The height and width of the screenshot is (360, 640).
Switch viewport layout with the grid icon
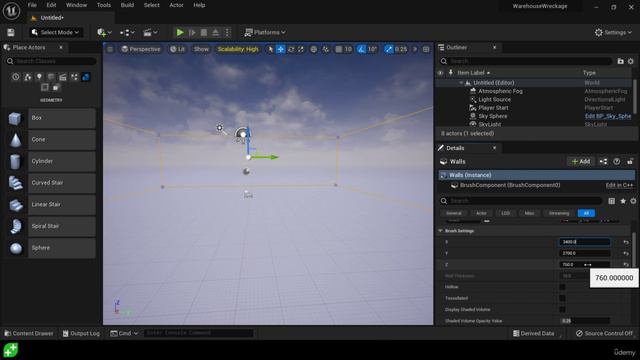pos(426,49)
